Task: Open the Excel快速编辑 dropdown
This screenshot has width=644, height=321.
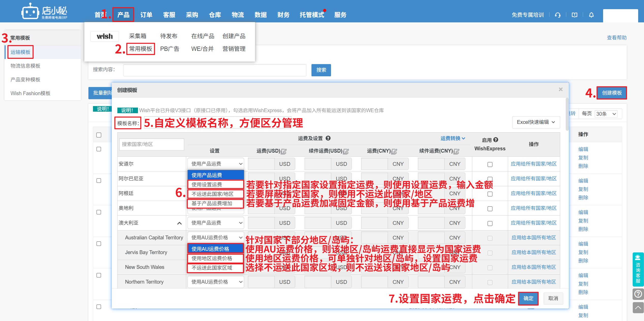Action: [536, 122]
